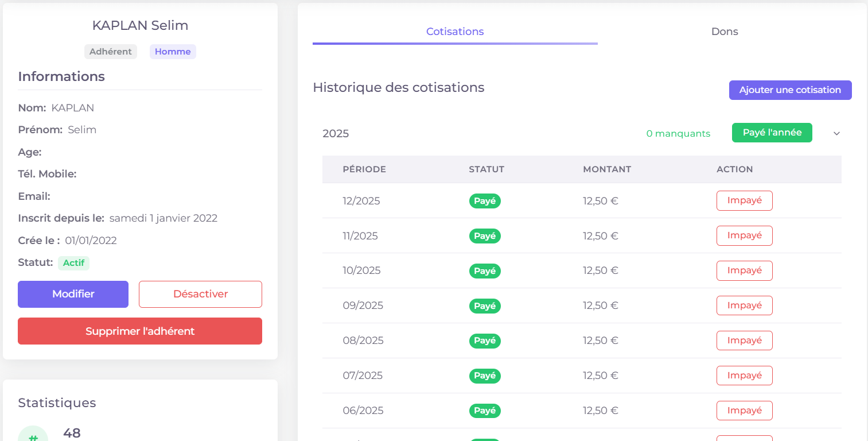Mark period 06/2025 as Impayé

[x=744, y=410]
